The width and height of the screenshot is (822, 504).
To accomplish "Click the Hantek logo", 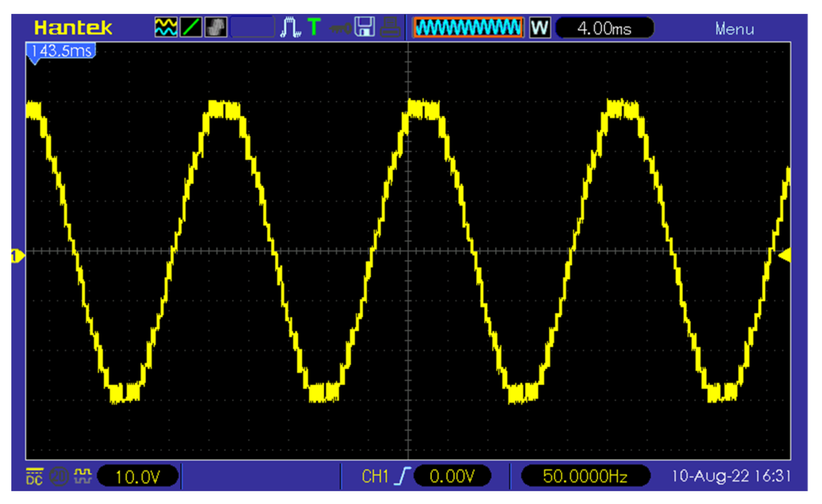I will 73,28.
